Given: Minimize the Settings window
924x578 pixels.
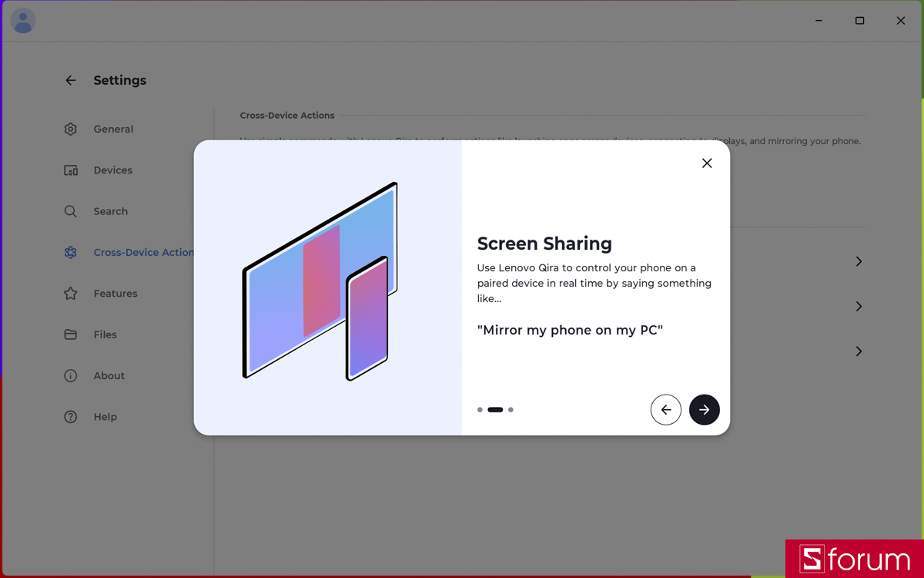Looking at the screenshot, I should (x=819, y=21).
